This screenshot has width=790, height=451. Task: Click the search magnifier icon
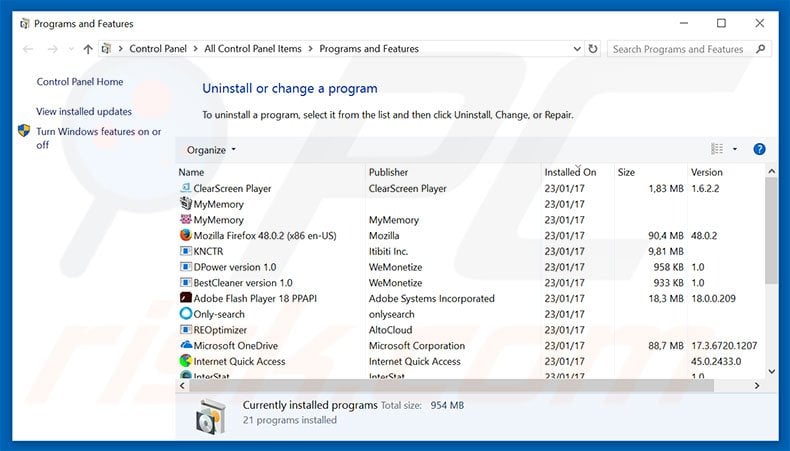click(x=761, y=49)
